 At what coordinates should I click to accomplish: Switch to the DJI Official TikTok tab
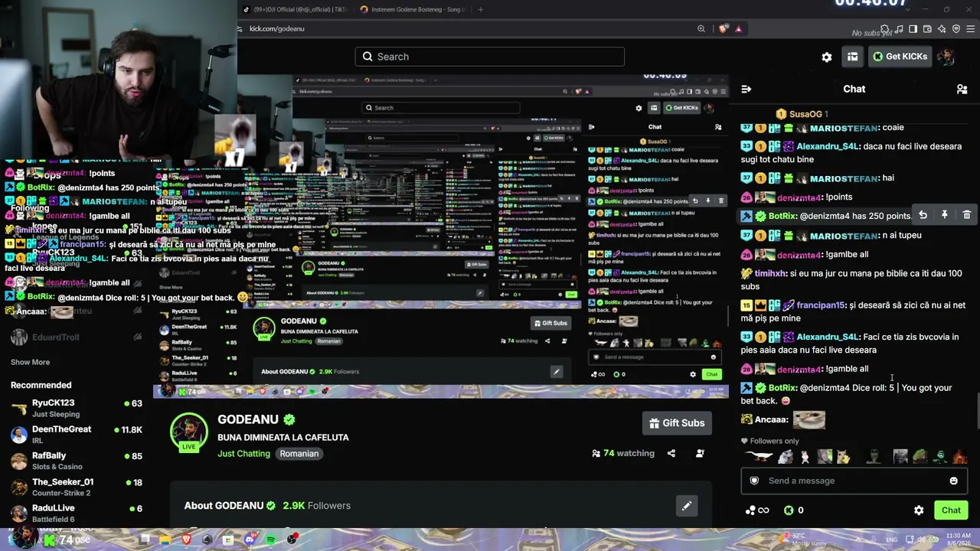(x=295, y=9)
